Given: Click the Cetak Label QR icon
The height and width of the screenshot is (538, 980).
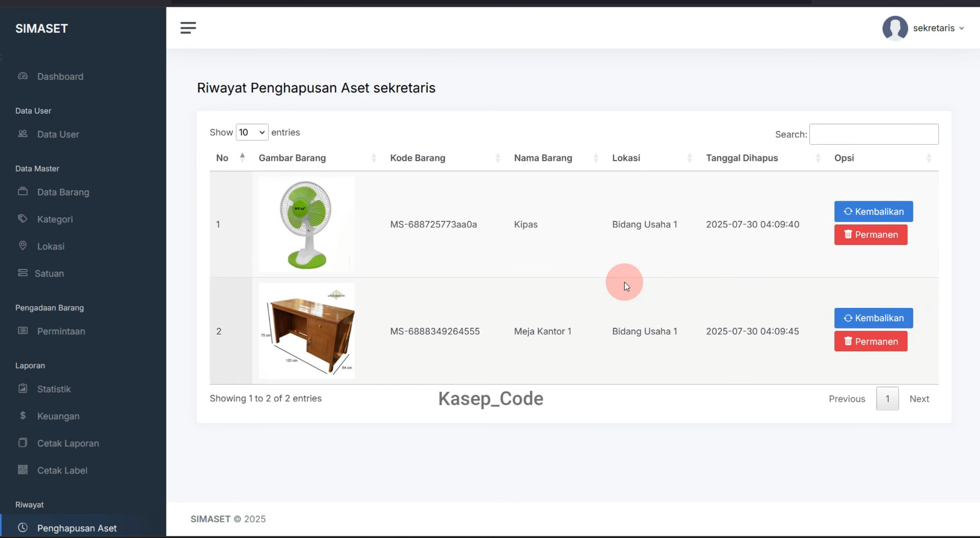Looking at the screenshot, I should pyautogui.click(x=23, y=470).
